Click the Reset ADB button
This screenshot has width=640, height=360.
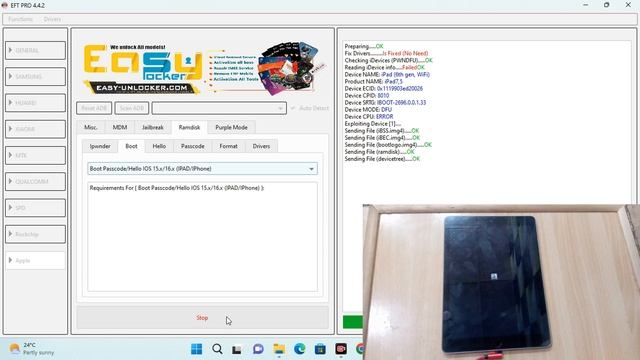click(94, 108)
